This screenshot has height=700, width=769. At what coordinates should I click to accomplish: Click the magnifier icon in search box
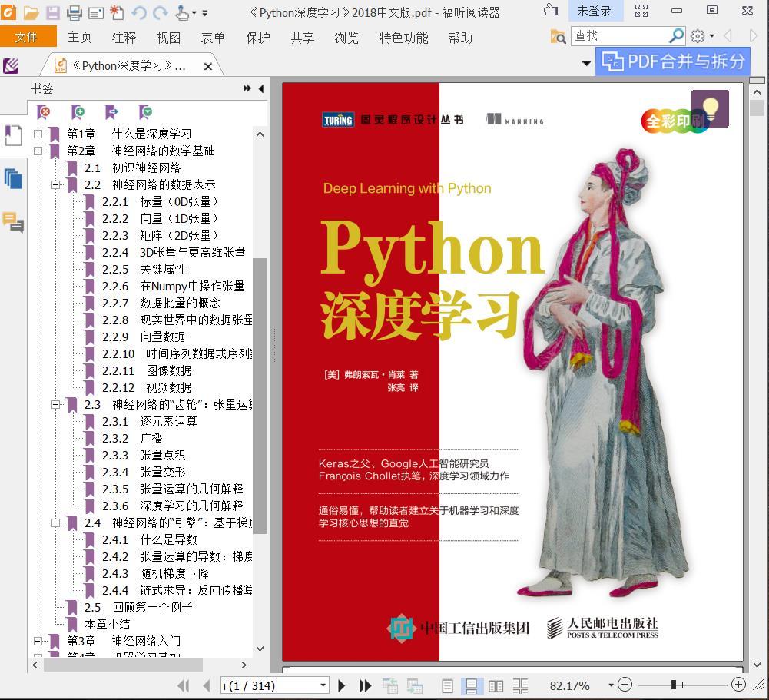(676, 36)
